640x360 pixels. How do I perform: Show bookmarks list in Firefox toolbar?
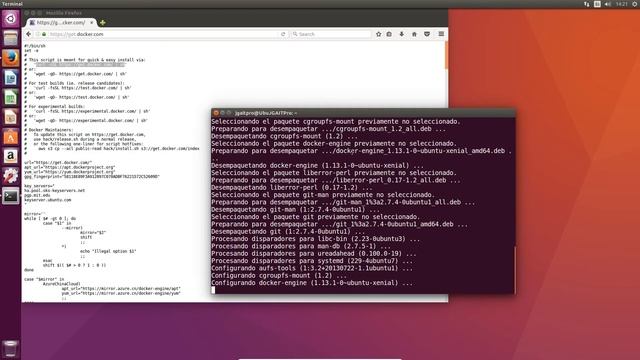(389, 34)
